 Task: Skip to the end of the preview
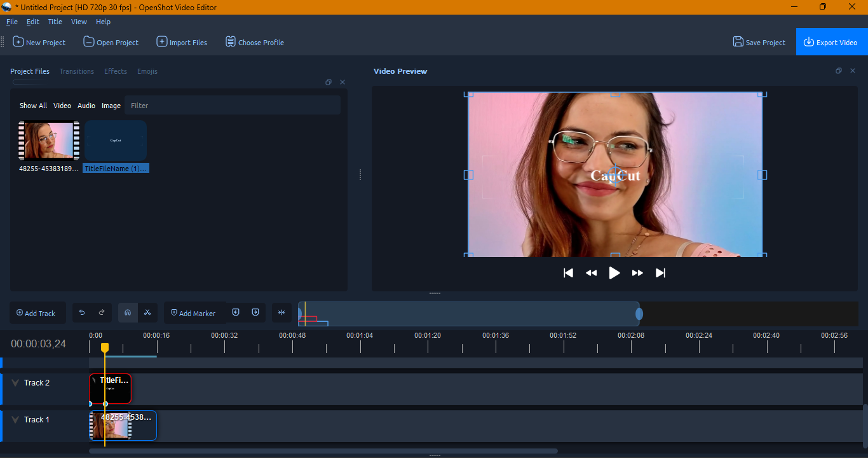click(660, 272)
